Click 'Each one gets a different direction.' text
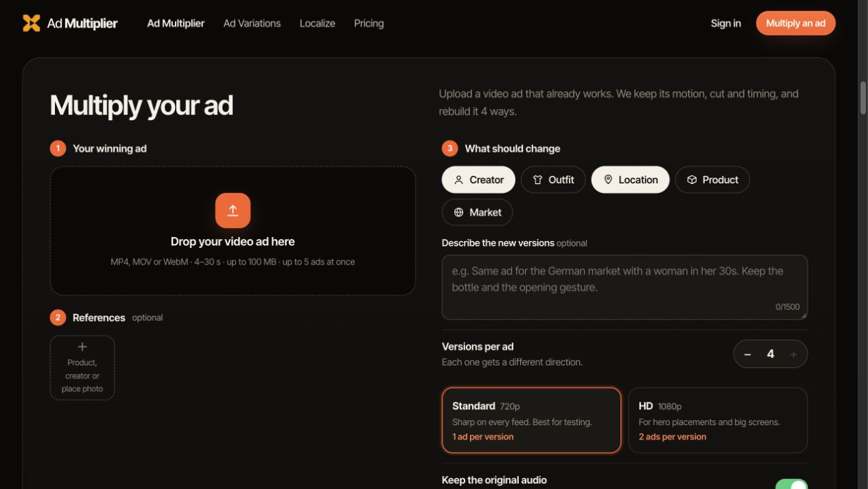The width and height of the screenshot is (868, 489). point(512,362)
